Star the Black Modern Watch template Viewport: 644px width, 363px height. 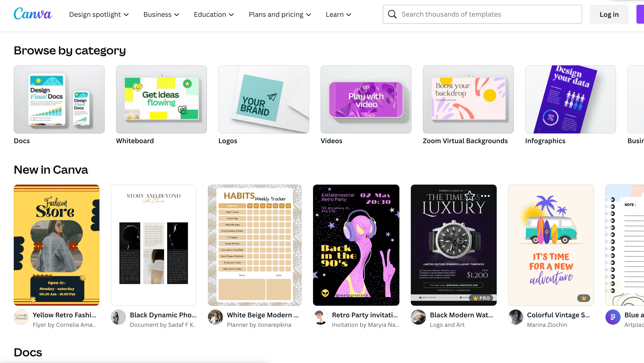coord(470,196)
